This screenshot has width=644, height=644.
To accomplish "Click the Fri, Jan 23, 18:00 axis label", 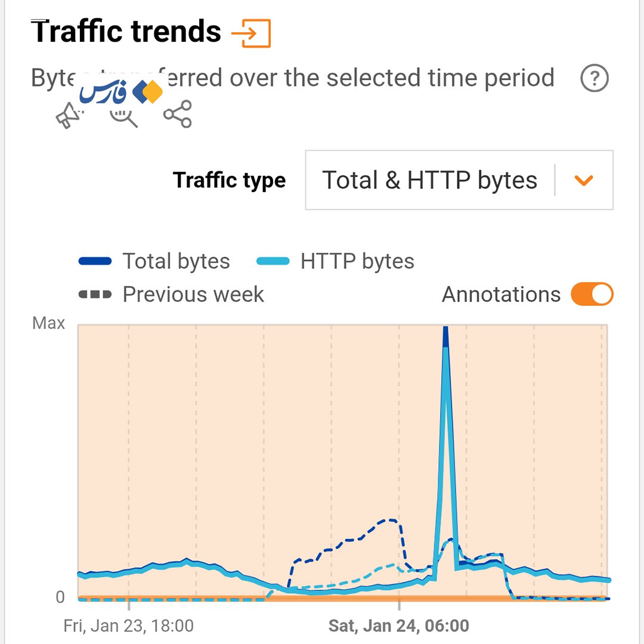I will (128, 626).
